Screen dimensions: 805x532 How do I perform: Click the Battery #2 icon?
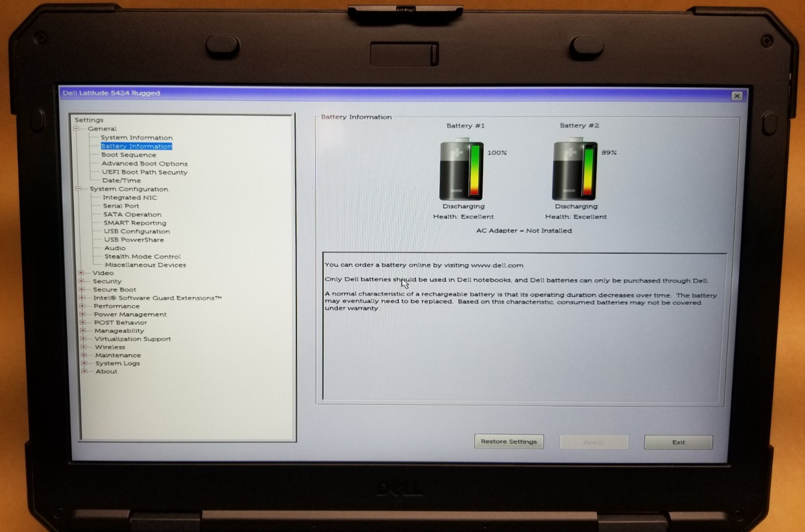coord(575,168)
